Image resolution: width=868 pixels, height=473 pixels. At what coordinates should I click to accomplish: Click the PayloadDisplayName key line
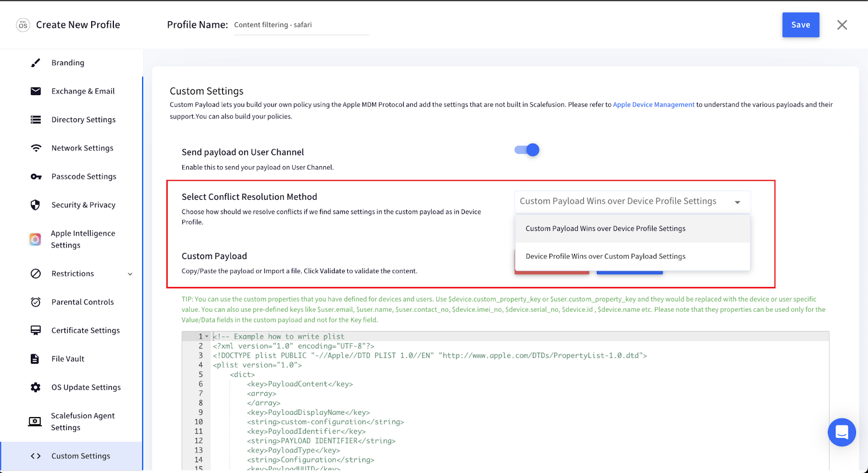pyautogui.click(x=309, y=413)
